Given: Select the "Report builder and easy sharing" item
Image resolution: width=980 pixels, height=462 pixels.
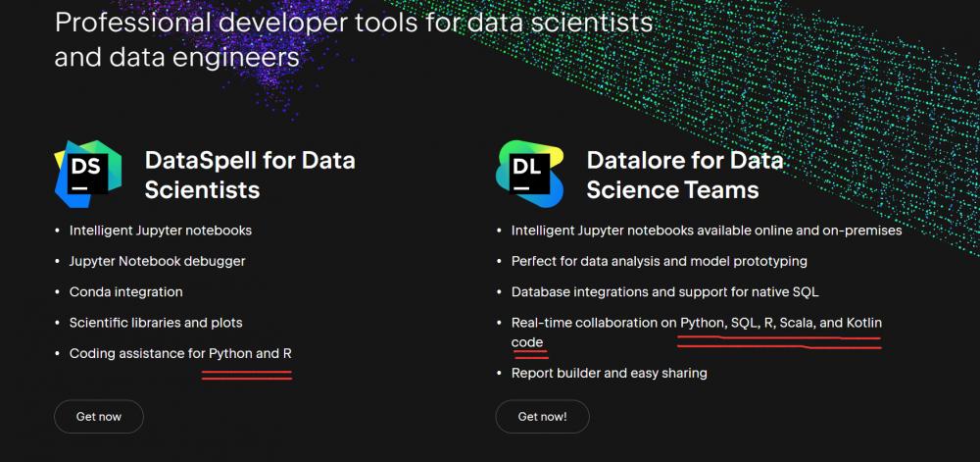Looking at the screenshot, I should [609, 373].
